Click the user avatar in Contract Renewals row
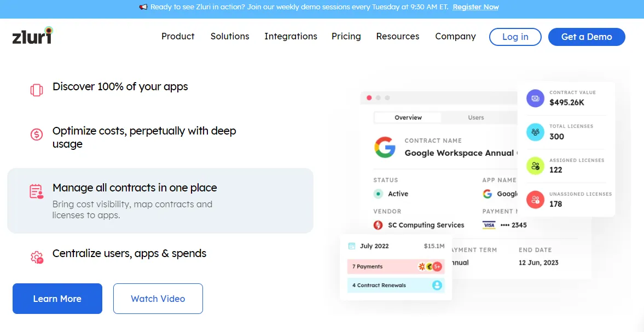The height and width of the screenshot is (332, 644). 437,285
